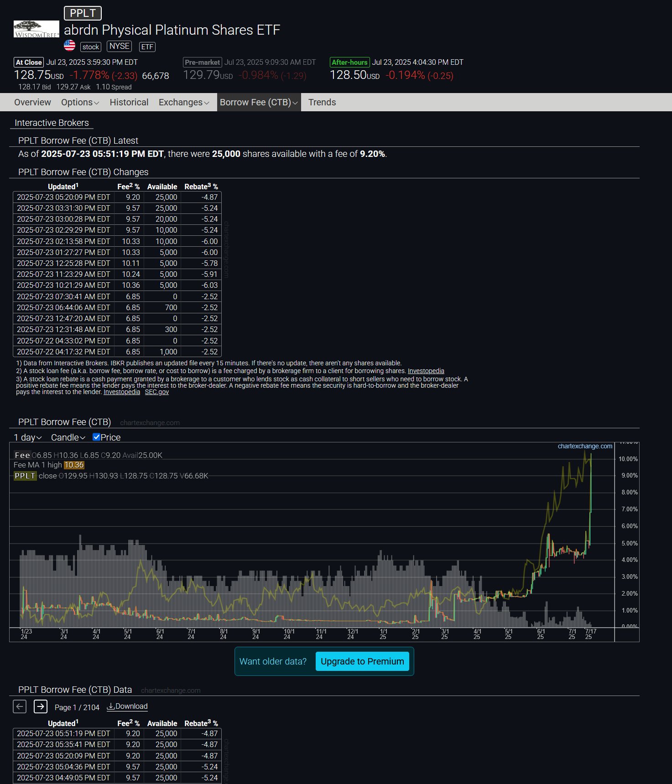Image resolution: width=672 pixels, height=784 pixels.
Task: Click the Fee legend label on chart
Action: coord(22,455)
